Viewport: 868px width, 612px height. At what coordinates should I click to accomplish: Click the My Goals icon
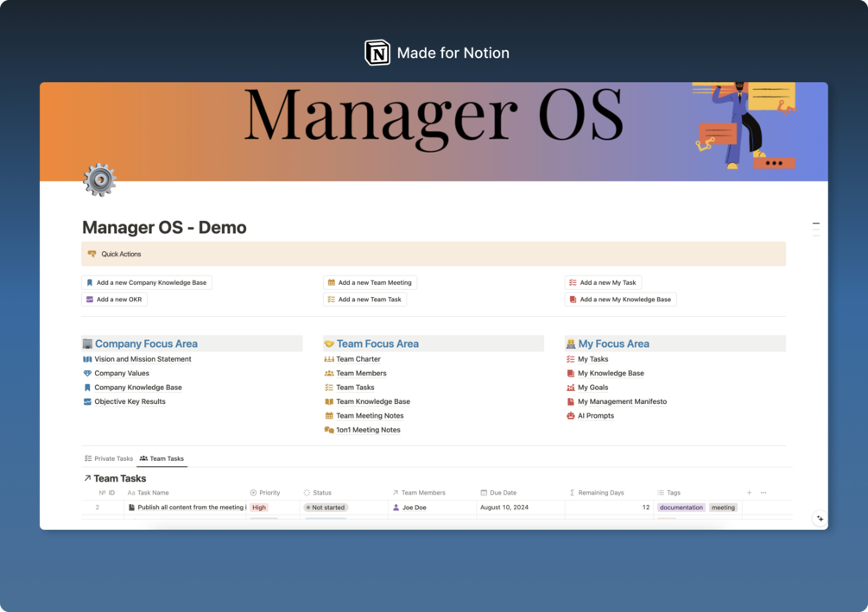click(x=571, y=388)
